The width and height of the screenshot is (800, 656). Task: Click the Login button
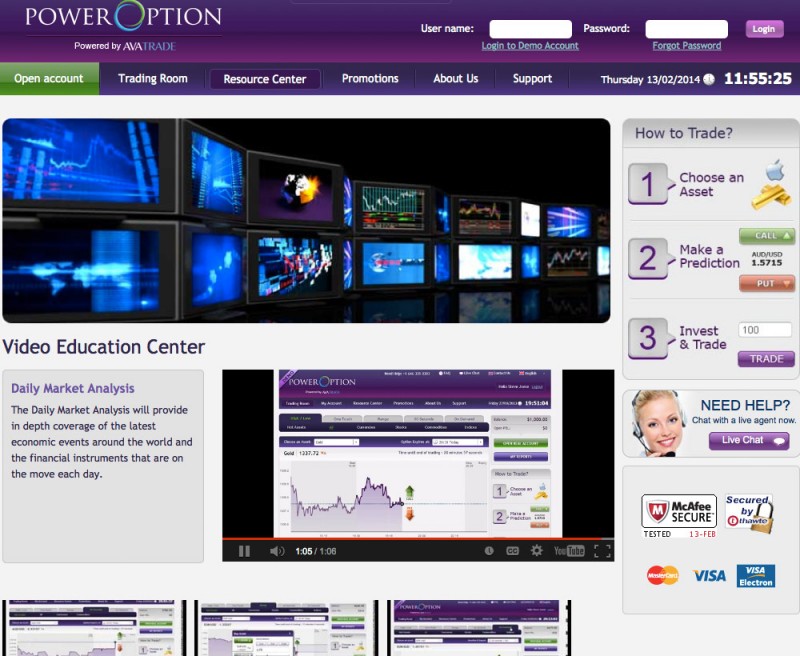click(764, 29)
